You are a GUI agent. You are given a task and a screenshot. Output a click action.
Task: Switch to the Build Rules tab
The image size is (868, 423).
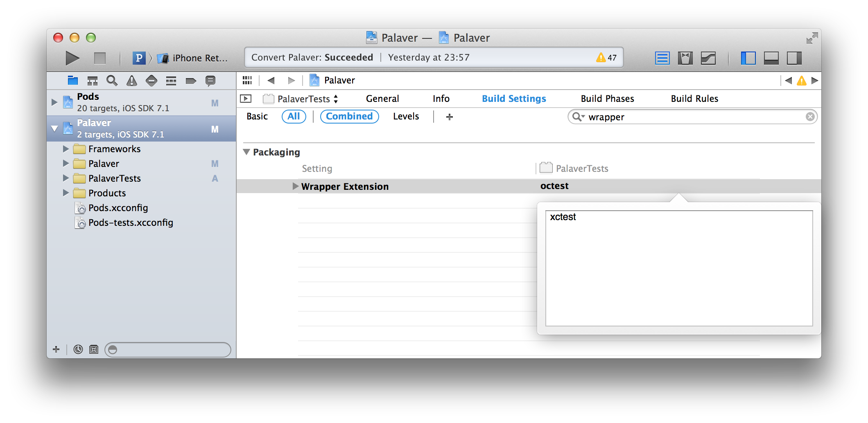694,99
